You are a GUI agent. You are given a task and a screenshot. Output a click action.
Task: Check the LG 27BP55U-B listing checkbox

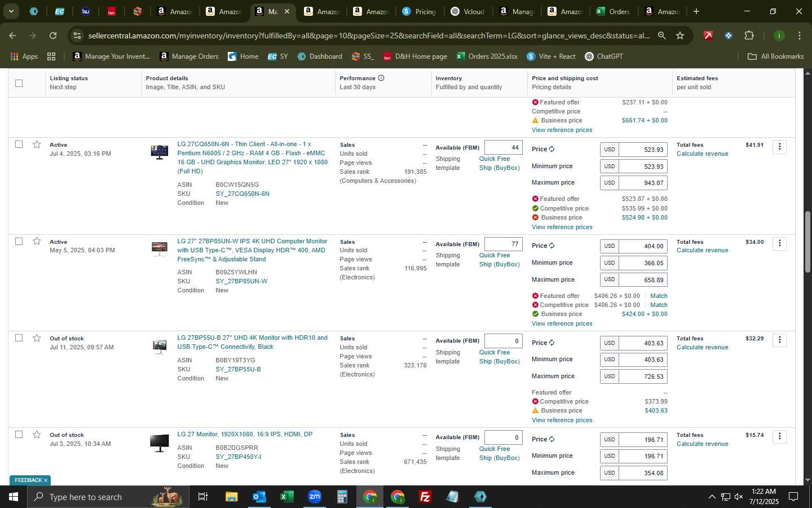tap(19, 338)
